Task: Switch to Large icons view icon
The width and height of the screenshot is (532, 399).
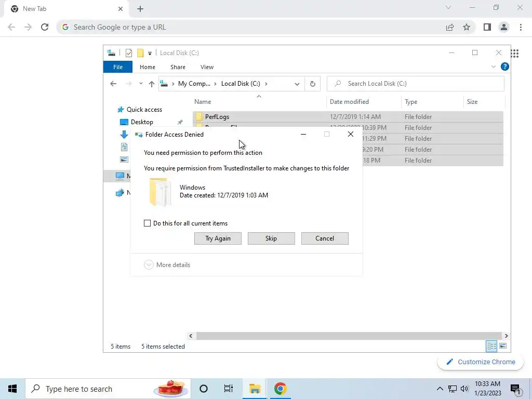Action: coord(503,346)
